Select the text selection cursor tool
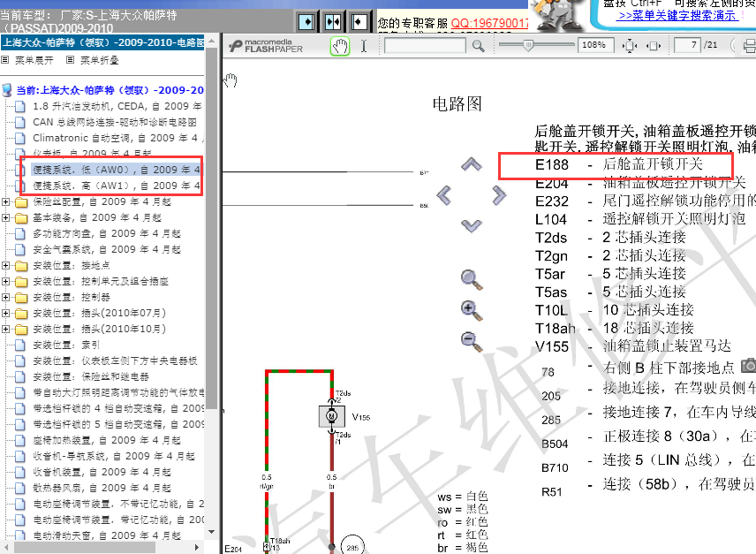The image size is (756, 554). point(364,46)
